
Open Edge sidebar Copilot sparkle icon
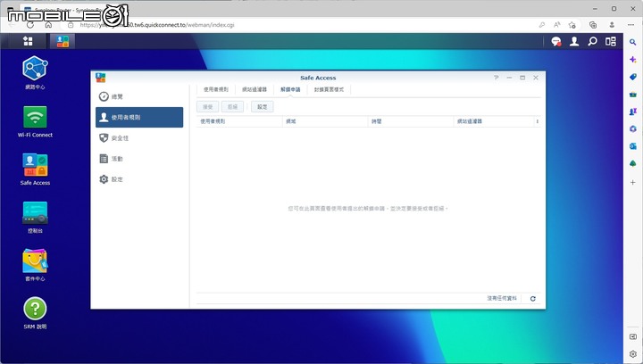tap(633, 60)
